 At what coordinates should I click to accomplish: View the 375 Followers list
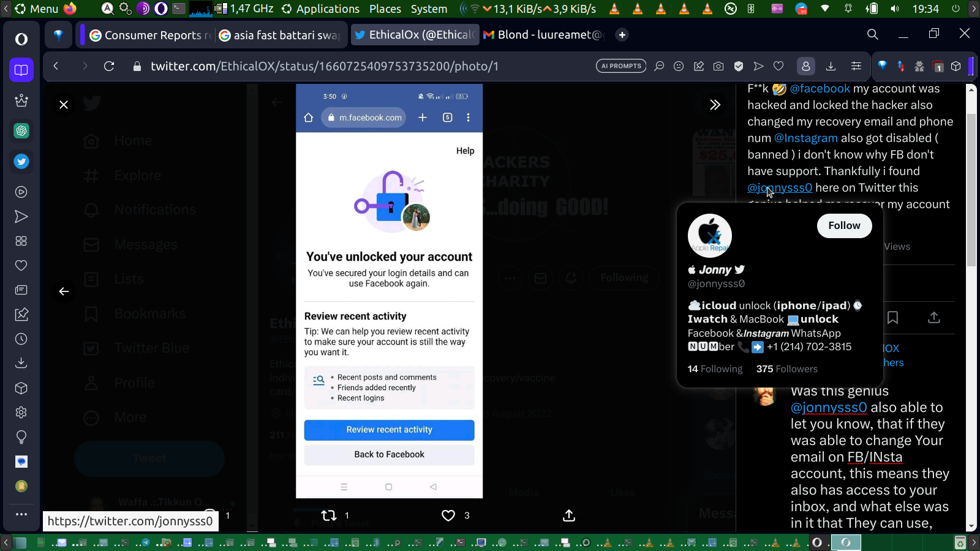(x=786, y=369)
